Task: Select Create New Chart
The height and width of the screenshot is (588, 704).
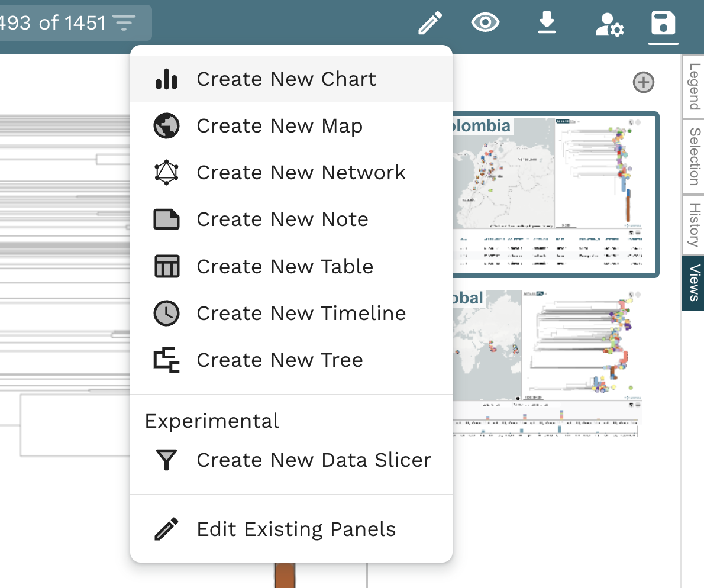Action: point(292,79)
